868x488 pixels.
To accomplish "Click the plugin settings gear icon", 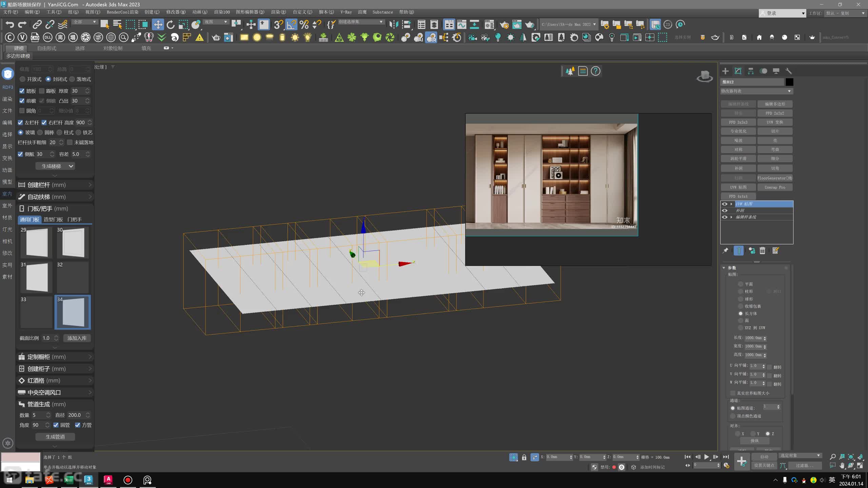I will point(8,443).
